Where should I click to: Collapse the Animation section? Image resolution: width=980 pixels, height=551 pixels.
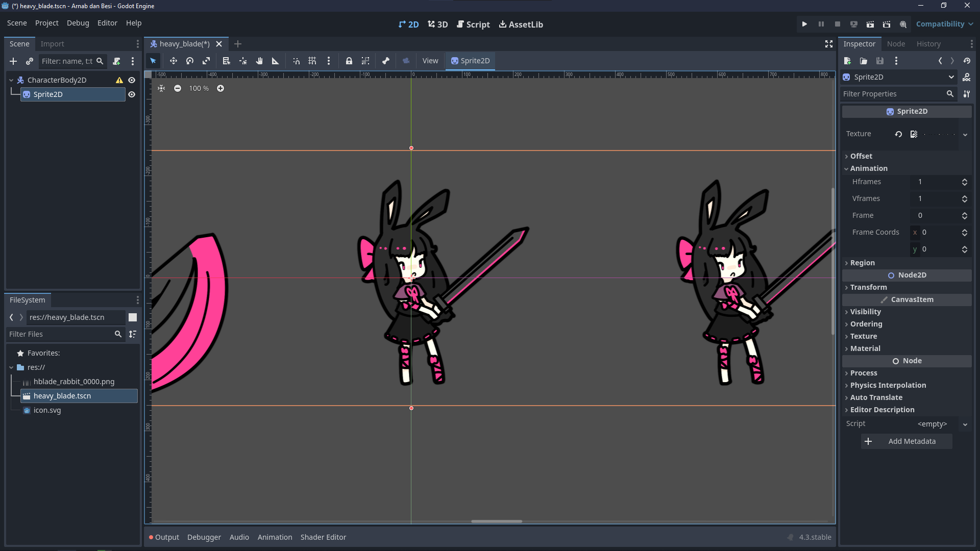point(907,168)
